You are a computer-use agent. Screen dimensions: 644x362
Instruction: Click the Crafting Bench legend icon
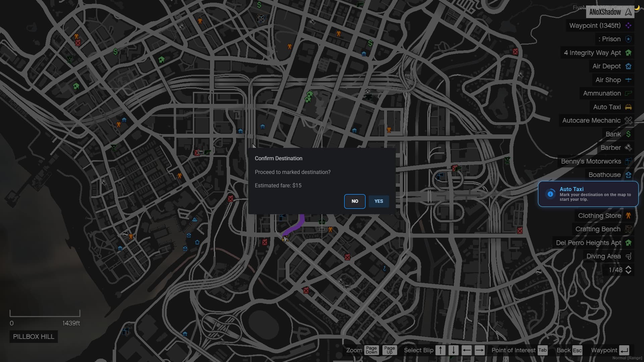[x=628, y=229]
